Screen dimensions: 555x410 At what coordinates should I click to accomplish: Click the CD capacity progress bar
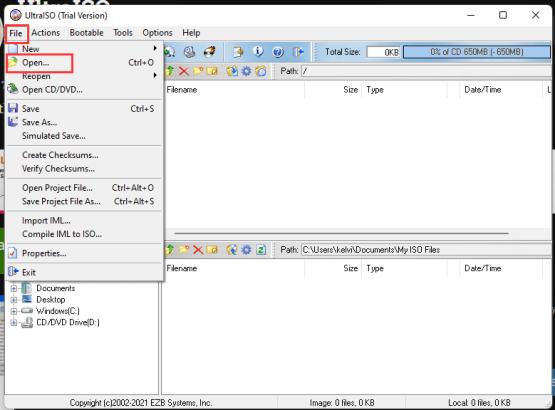point(476,52)
